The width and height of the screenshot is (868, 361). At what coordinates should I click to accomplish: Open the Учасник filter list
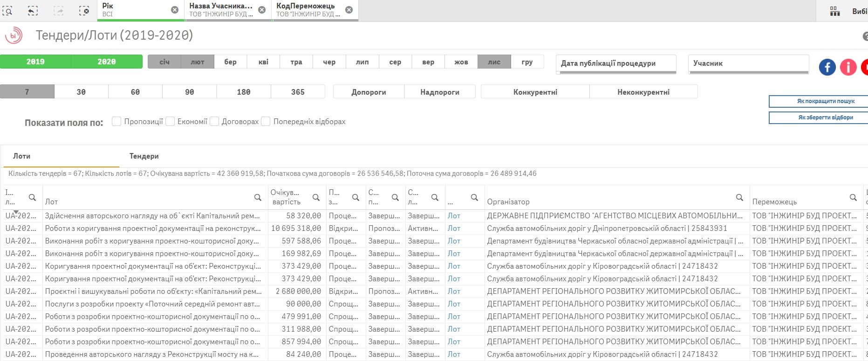[x=748, y=64]
